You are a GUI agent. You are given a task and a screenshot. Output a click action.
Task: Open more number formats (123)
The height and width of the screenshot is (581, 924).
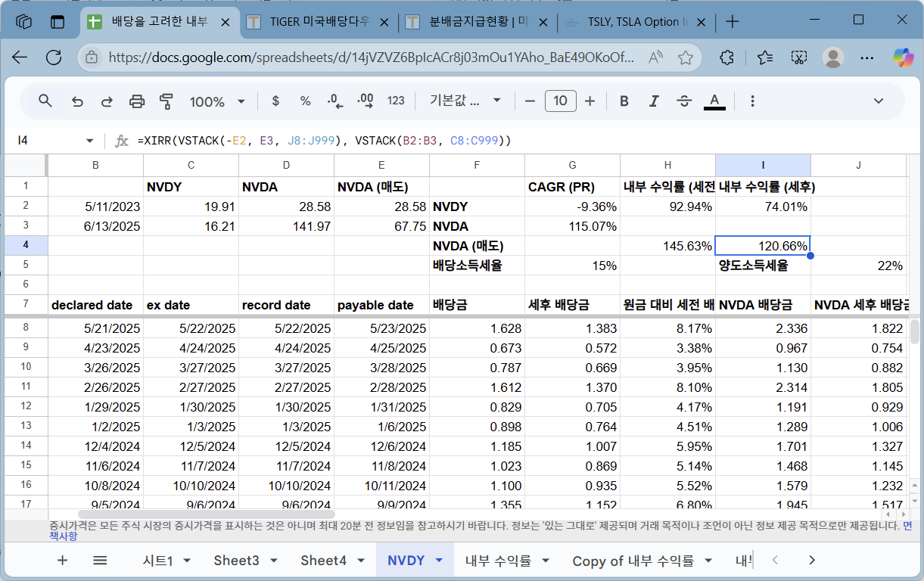pos(396,101)
